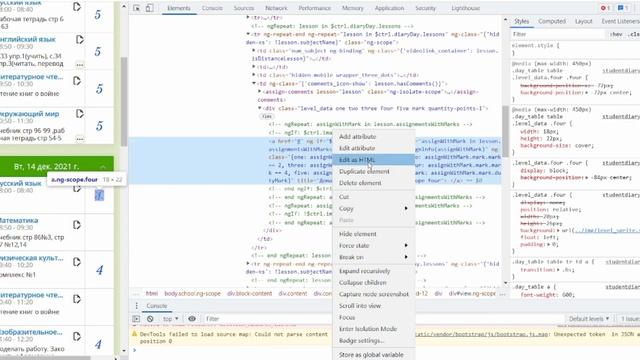Image resolution: width=640 pixels, height=360 pixels.
Task: Click the flex badge in DOM tree
Action: click(267, 116)
